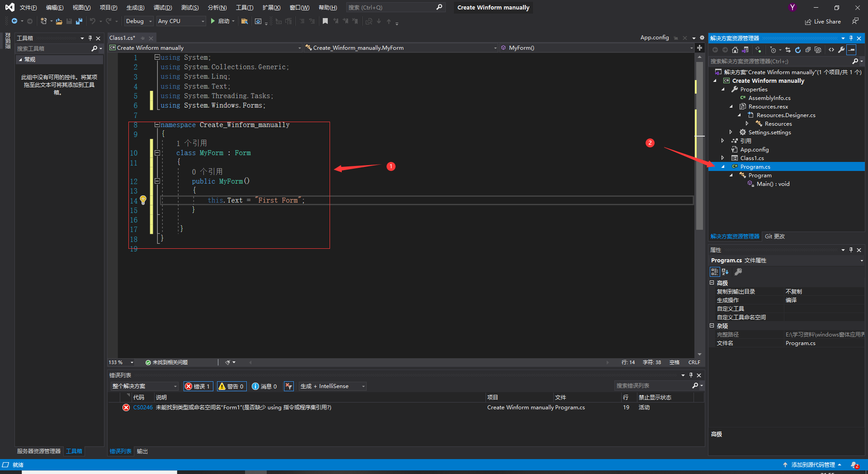Toggle the 警告 0 filter in the error list
Image resolution: width=868 pixels, height=474 pixels.
point(231,386)
